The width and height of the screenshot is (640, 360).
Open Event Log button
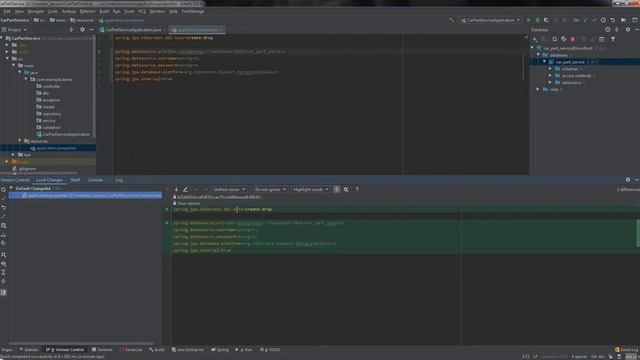(626, 350)
